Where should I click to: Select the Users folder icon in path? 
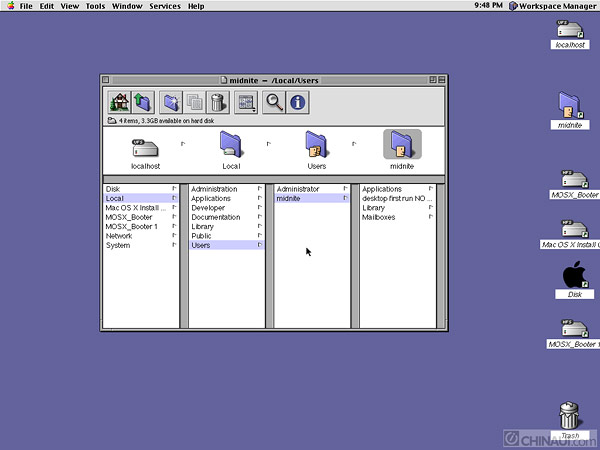pos(317,150)
